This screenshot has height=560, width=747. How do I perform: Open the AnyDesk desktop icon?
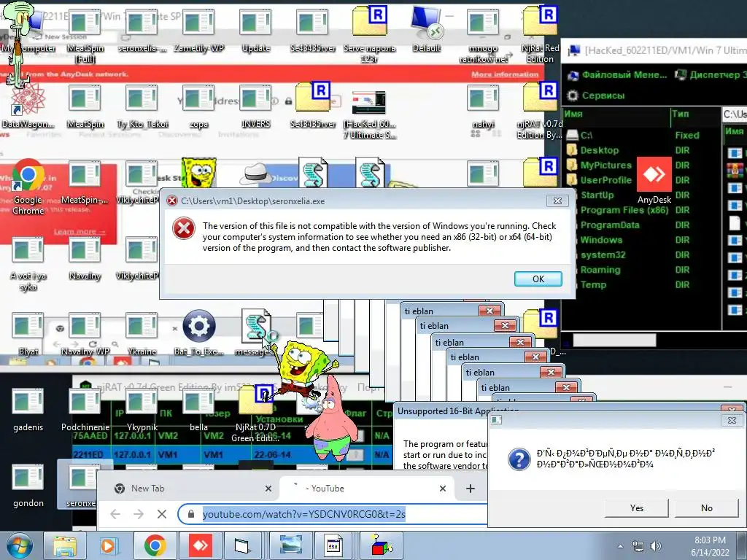[x=654, y=182]
